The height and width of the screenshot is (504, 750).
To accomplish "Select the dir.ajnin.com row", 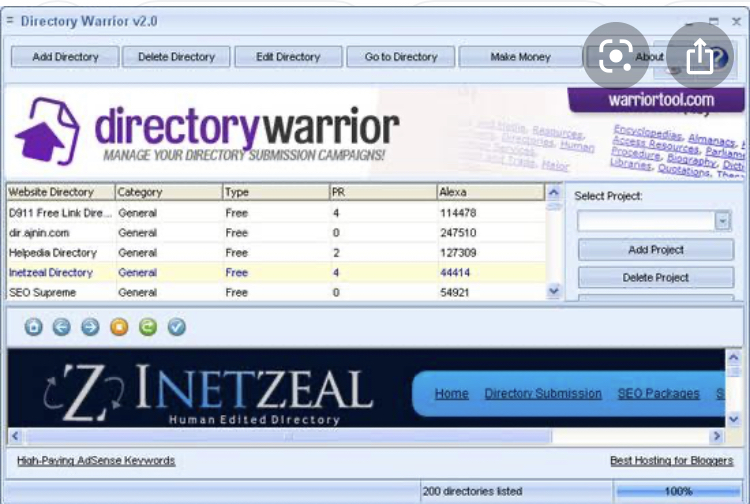I will click(x=276, y=233).
